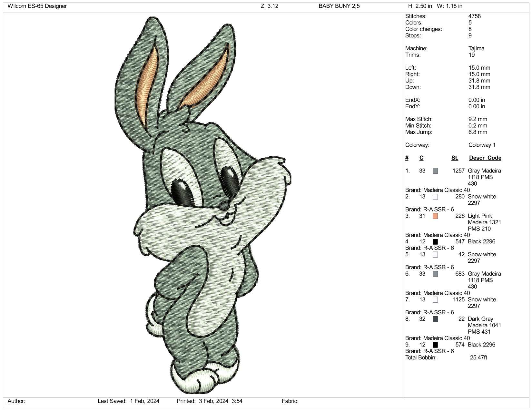Screen dimensions: 532x411
Task: Click the white swatch for stop 7
Action: pyautogui.click(x=435, y=300)
